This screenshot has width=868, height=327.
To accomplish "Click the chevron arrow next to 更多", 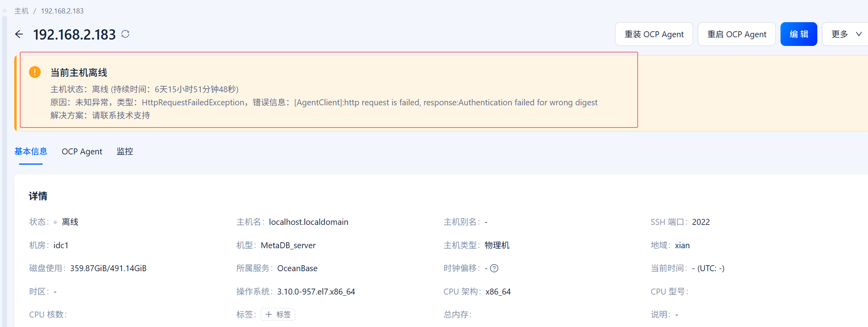I will (x=859, y=34).
